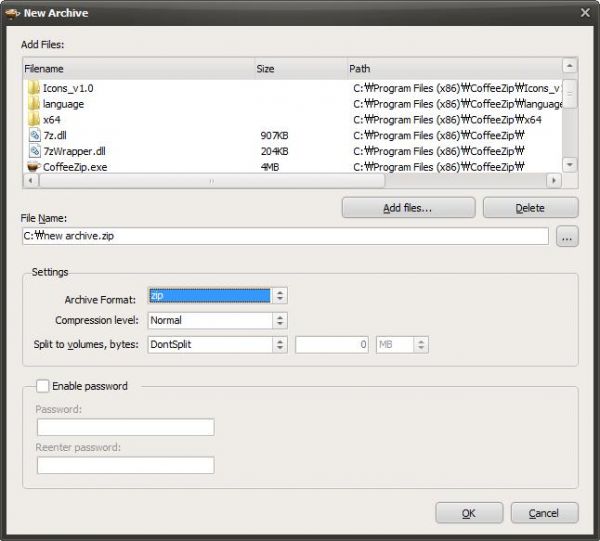Image resolution: width=600 pixels, height=541 pixels.
Task: Select the 7z.dll filename text
Action: [55, 135]
